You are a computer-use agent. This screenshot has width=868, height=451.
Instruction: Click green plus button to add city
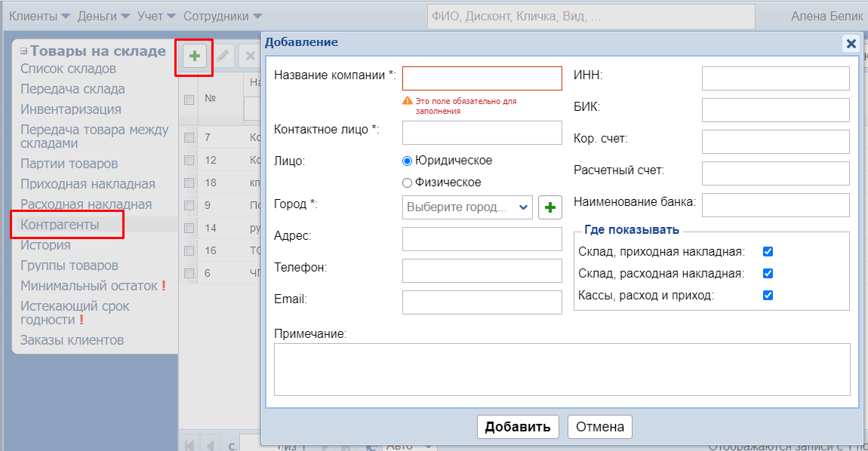(x=550, y=207)
